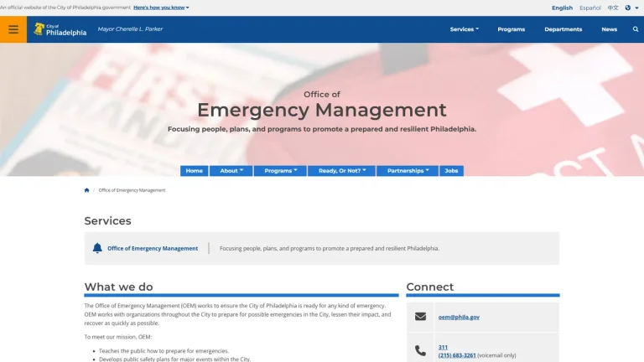Click the 311 phone link
Viewport: 644px width, 362px height.
443,347
